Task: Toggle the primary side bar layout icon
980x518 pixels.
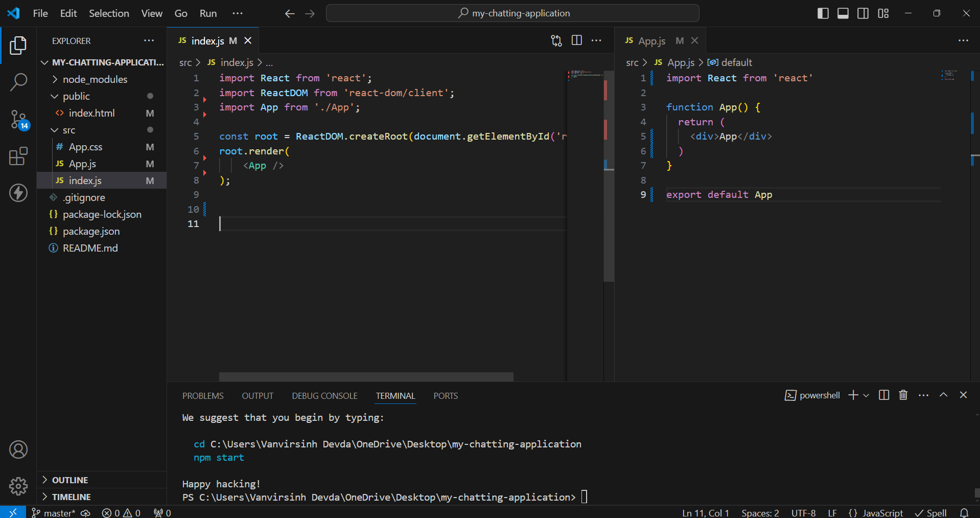Action: pos(823,13)
